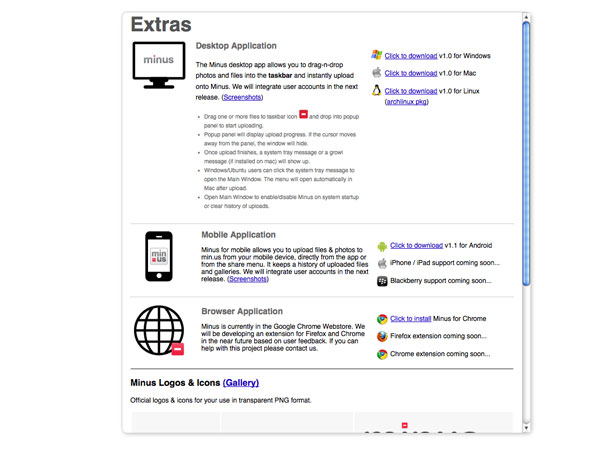This screenshot has height=450, width=615.
Task: Click the Chrome icon beside Minus for Chrome
Action: [382, 319]
